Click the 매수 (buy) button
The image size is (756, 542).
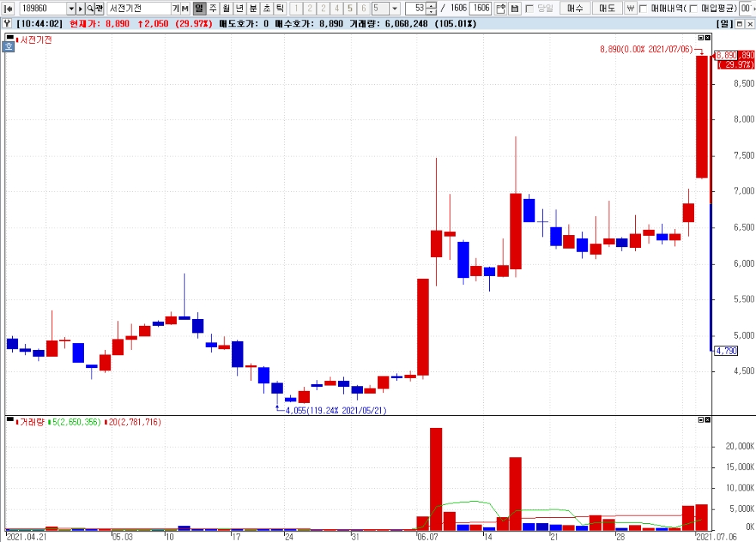tap(575, 8)
